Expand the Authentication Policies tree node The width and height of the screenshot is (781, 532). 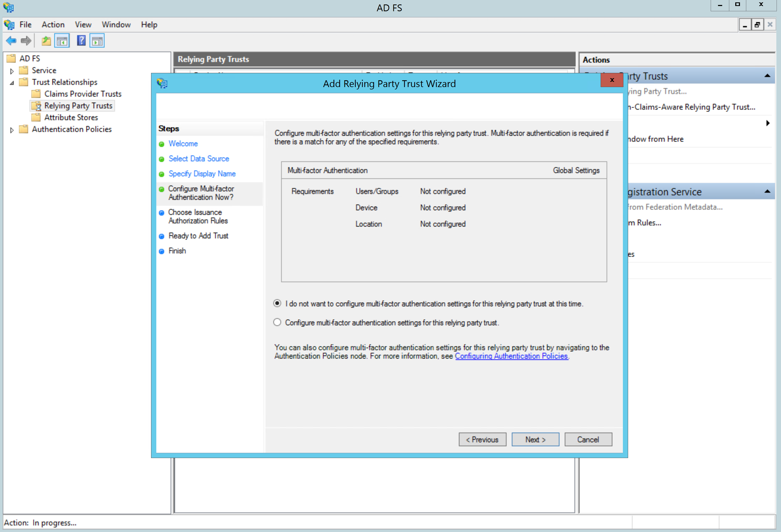pyautogui.click(x=12, y=130)
